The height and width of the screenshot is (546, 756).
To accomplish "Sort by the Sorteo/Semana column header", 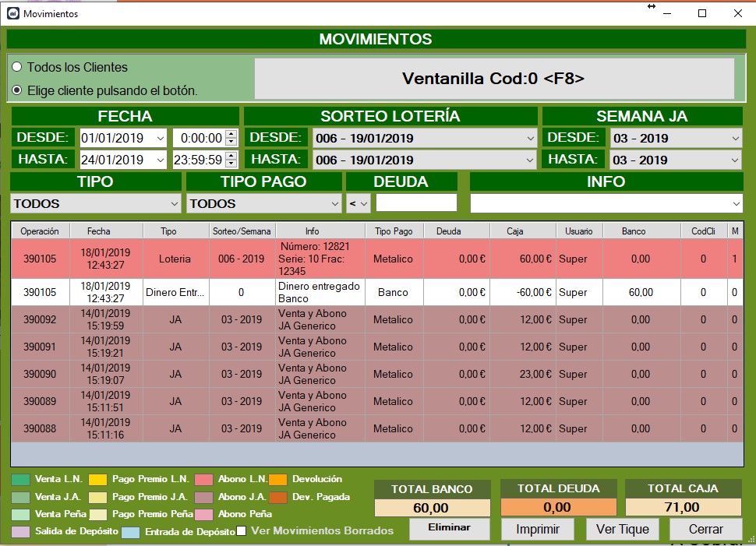I will [x=242, y=231].
